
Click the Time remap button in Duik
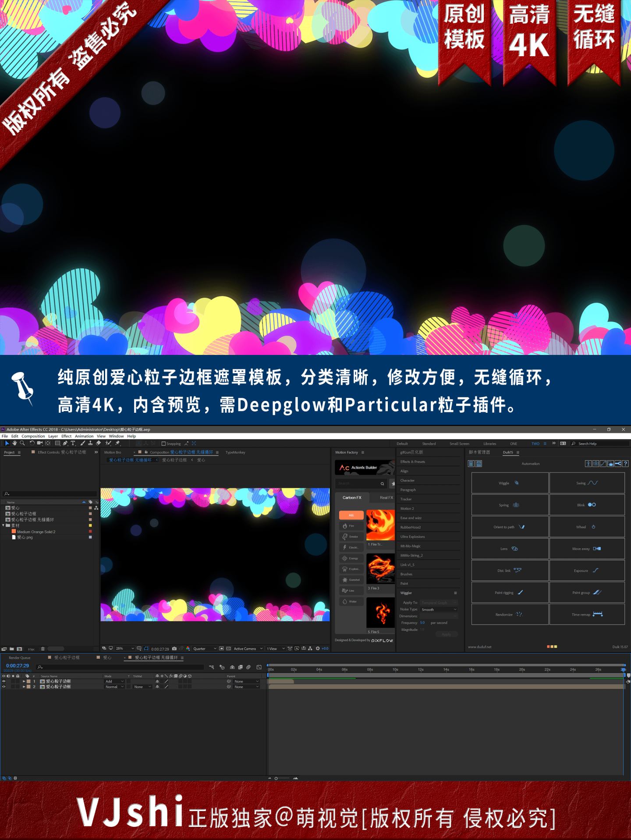[x=587, y=614]
